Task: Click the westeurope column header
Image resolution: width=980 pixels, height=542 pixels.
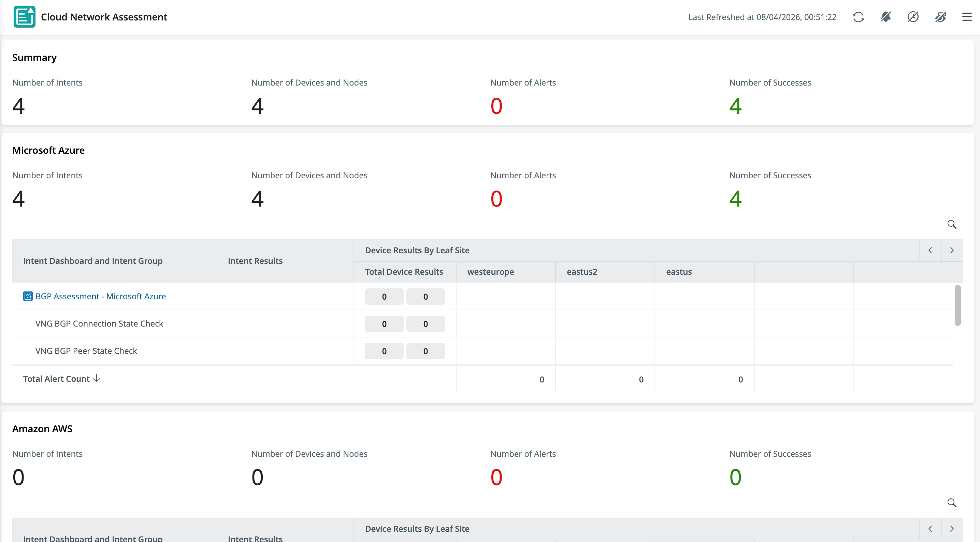Action: tap(490, 272)
